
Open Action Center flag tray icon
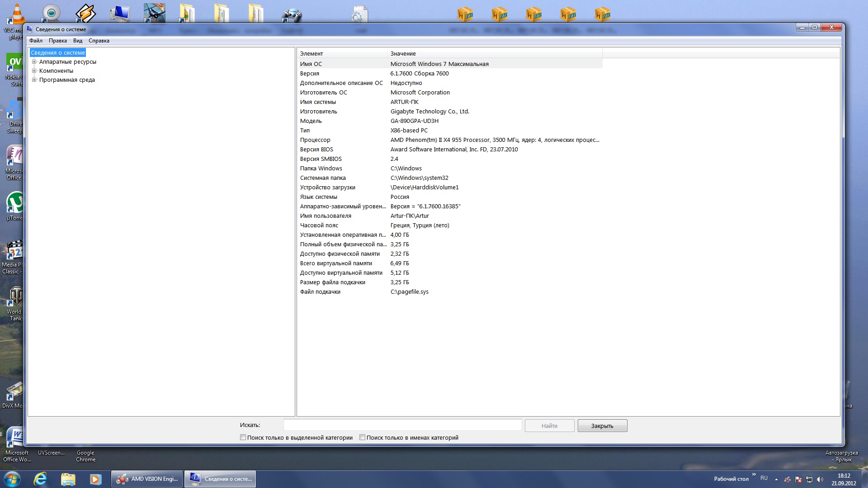[798, 479]
